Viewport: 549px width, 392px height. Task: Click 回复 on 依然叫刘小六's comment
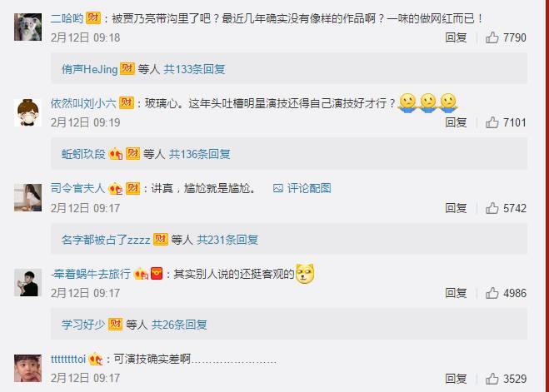456,122
